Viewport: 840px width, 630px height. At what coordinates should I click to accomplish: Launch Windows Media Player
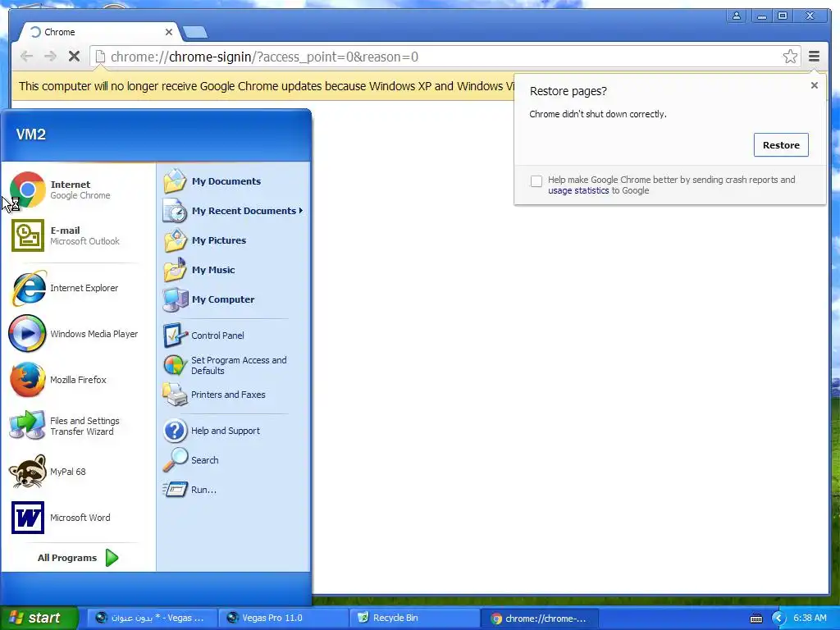click(78, 334)
